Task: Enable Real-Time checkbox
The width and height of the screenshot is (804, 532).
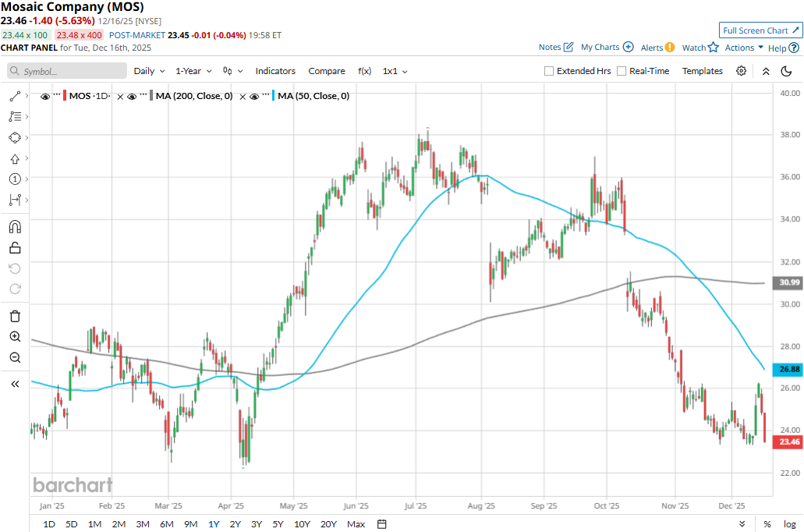Action: tap(622, 71)
